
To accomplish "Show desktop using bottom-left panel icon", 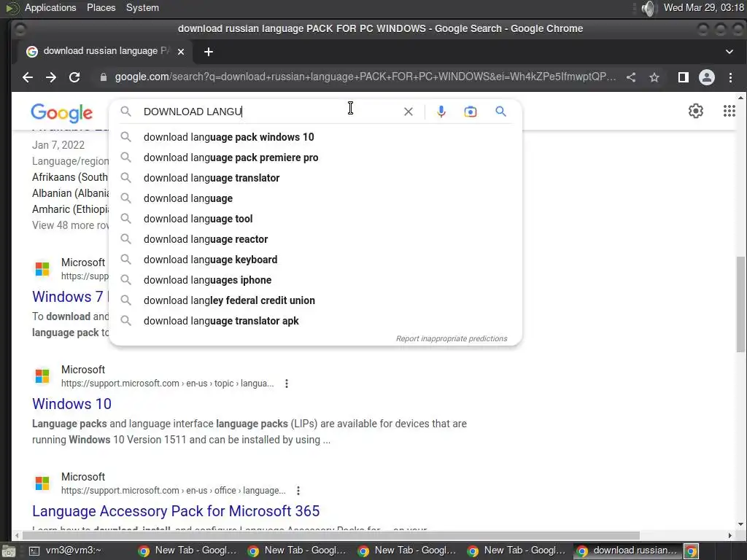I will pyautogui.click(x=8, y=551).
